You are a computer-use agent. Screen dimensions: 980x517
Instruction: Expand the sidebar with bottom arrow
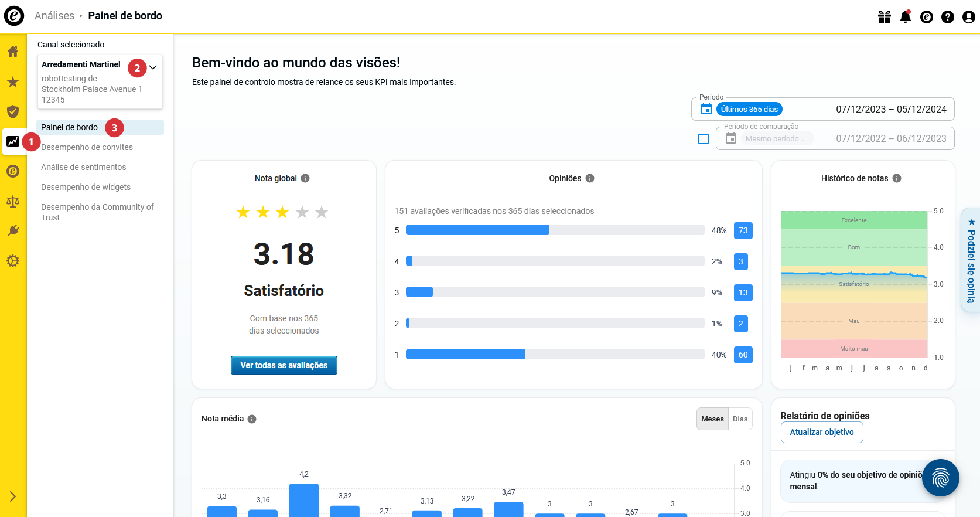point(13,496)
